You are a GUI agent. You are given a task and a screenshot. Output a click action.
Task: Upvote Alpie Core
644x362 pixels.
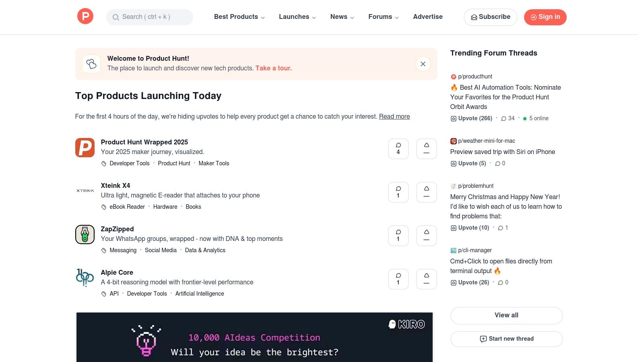426,279
